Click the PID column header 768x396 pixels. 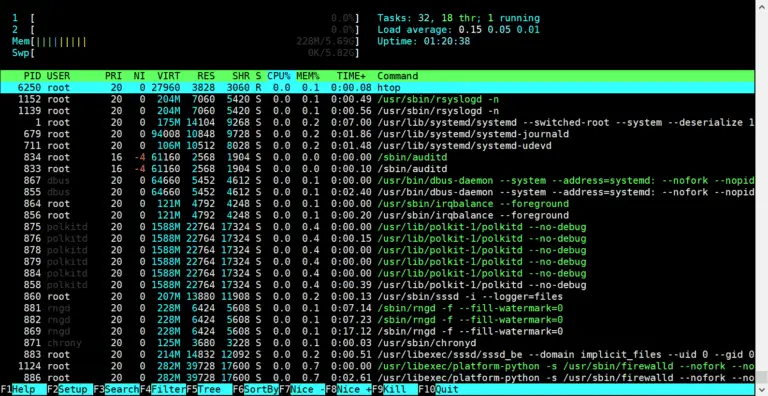(x=33, y=76)
